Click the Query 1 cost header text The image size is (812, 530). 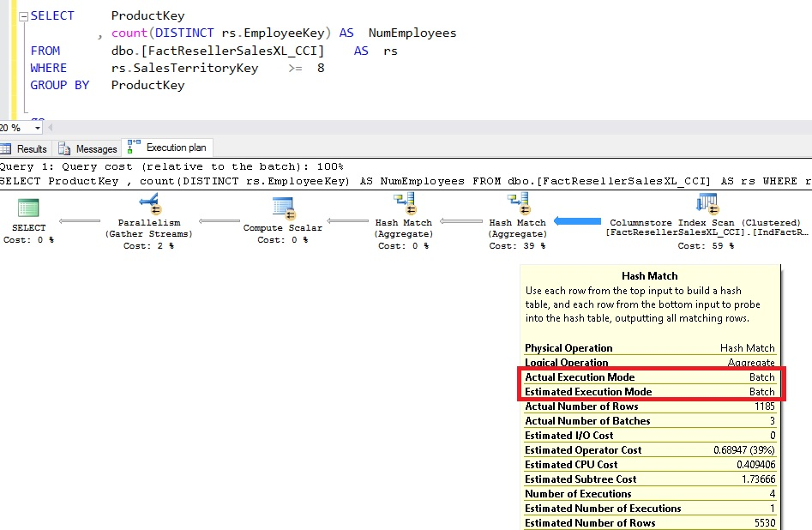pos(171,166)
